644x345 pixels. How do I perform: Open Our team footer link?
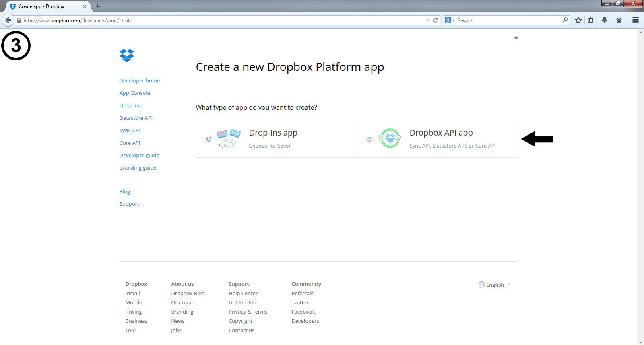point(183,302)
